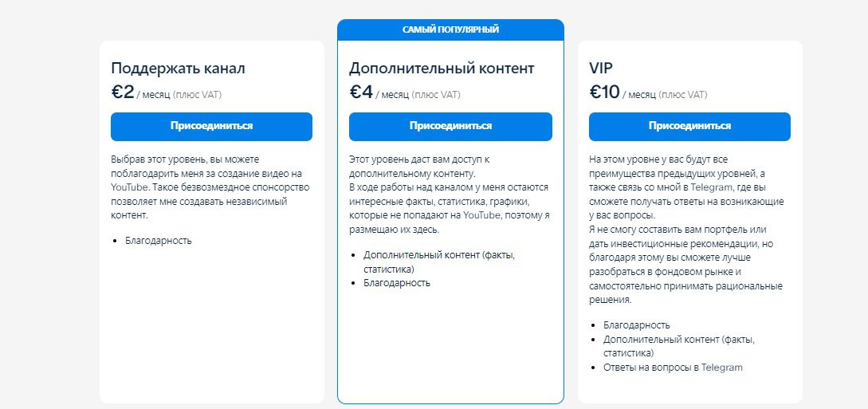The height and width of the screenshot is (409, 868).
Task: Click the €2 monthly price
Action: 123,92
